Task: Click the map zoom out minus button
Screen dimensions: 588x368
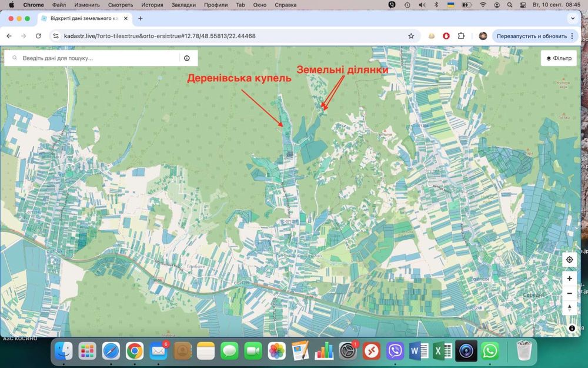Action: click(569, 293)
